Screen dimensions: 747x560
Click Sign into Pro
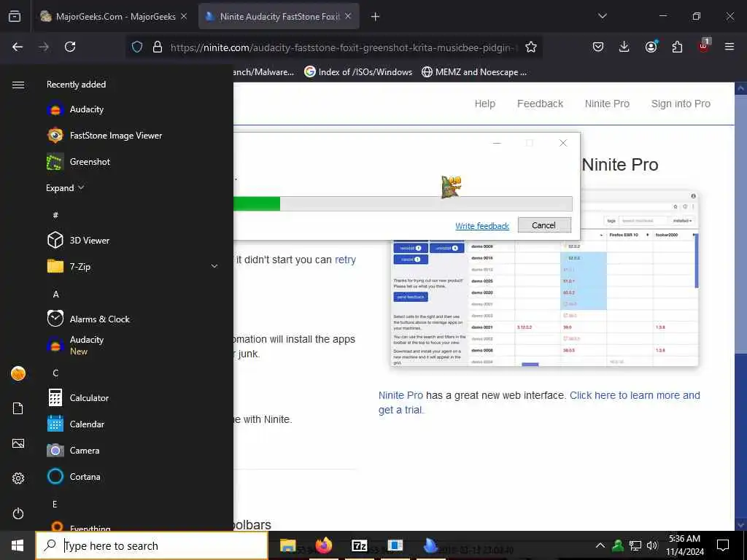coord(681,104)
